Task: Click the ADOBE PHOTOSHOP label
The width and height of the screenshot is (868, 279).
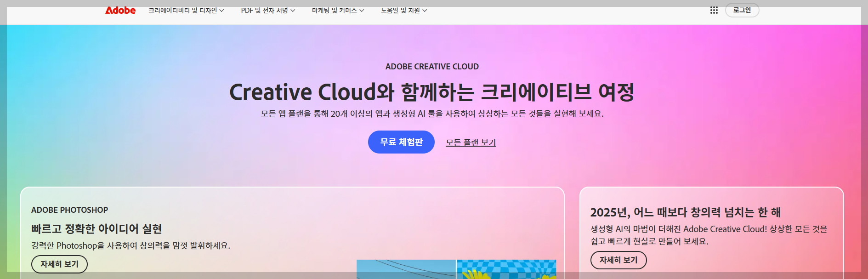Action: 69,210
